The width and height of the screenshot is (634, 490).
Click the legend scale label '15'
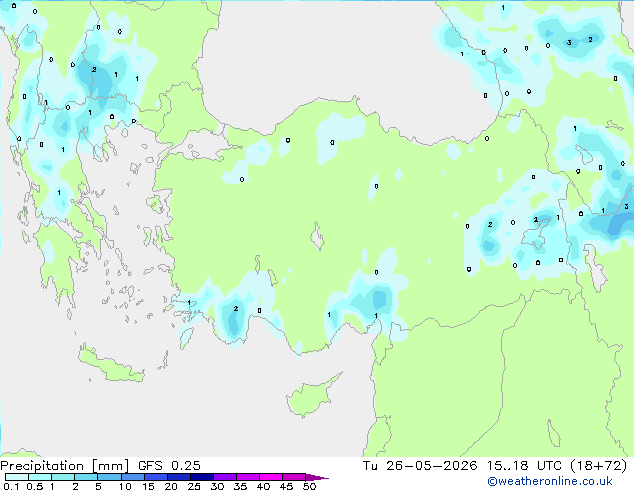pos(148,486)
